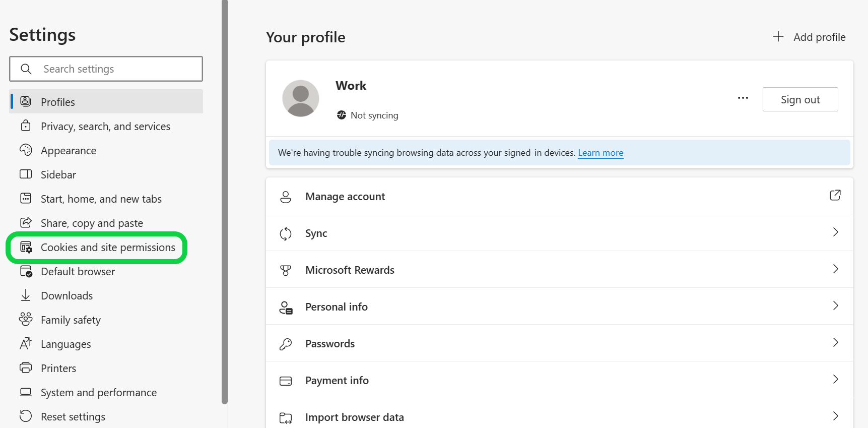Viewport: 868px width, 428px height.
Task: Click the Appearance palette icon
Action: pos(26,150)
